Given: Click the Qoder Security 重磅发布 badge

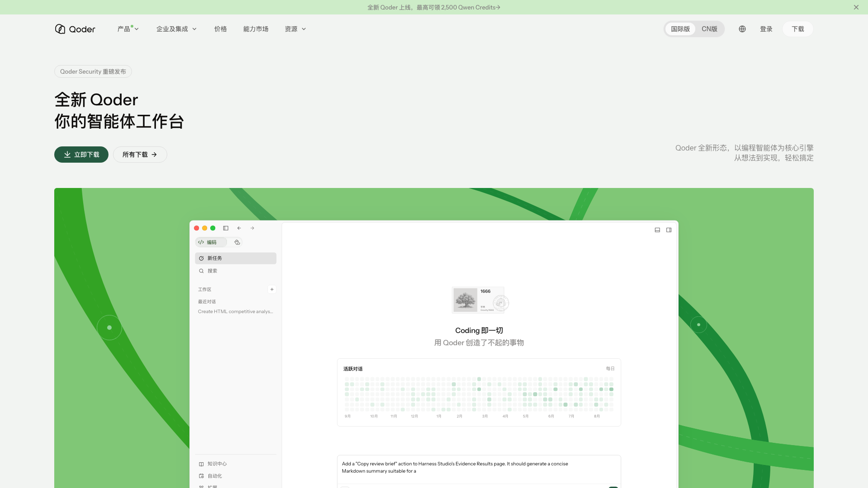Looking at the screenshot, I should click(93, 71).
